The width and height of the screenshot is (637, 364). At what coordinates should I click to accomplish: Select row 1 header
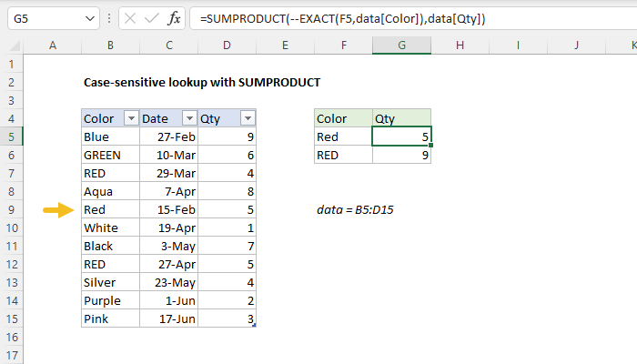pyautogui.click(x=11, y=65)
